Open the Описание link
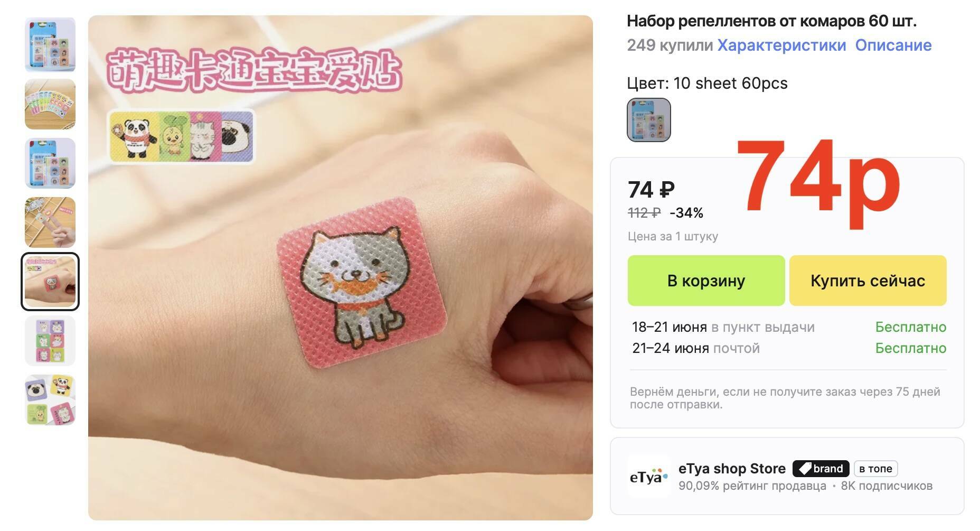The image size is (980, 531). tap(893, 45)
